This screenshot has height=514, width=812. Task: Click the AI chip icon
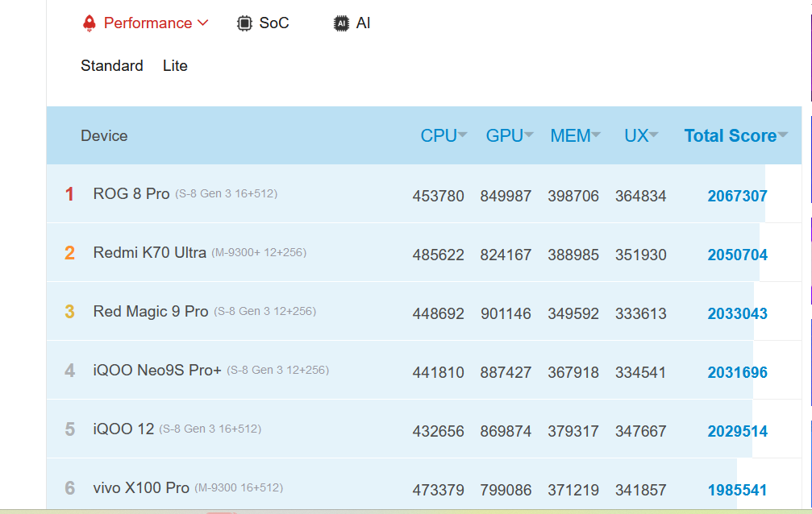pyautogui.click(x=341, y=23)
